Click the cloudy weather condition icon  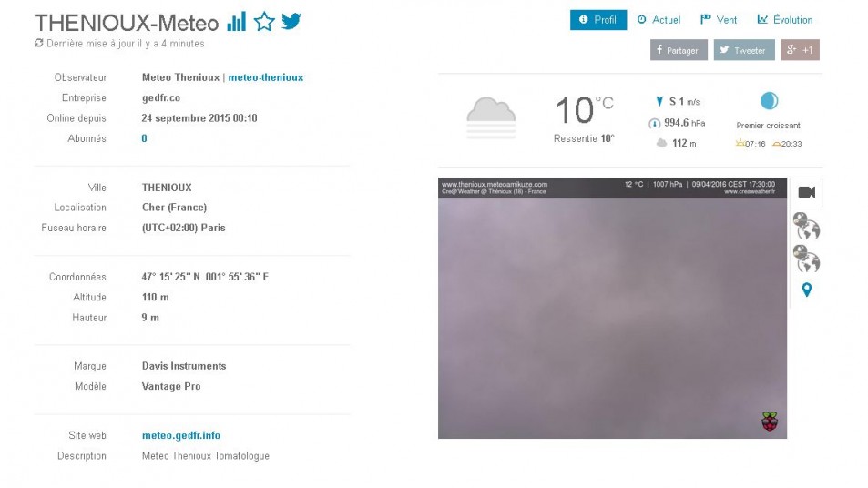click(491, 117)
